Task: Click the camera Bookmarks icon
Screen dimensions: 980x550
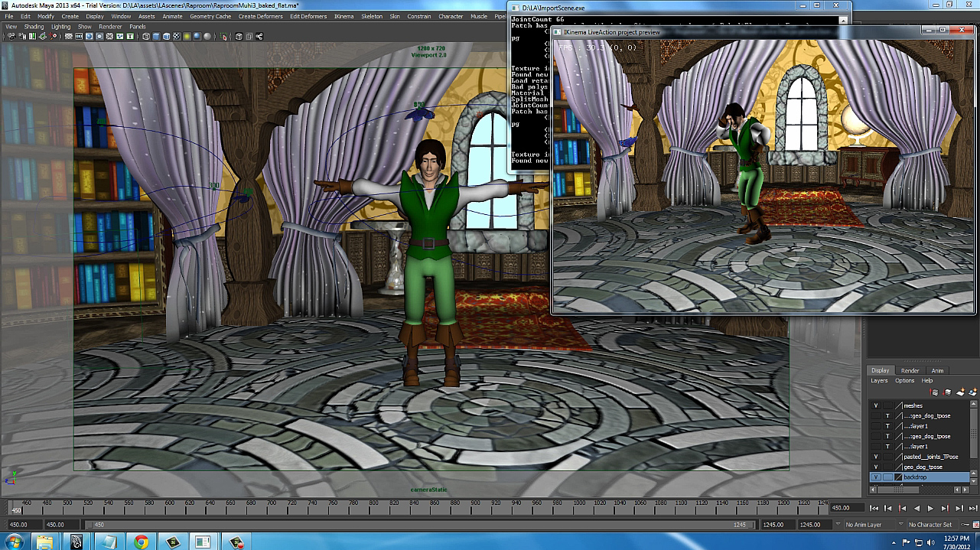Action: coord(32,36)
